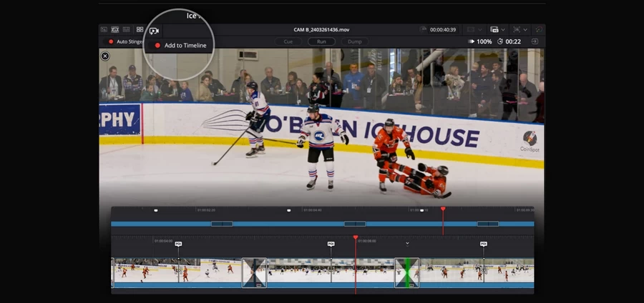Click the Dump button
644x303 pixels.
(x=354, y=41)
